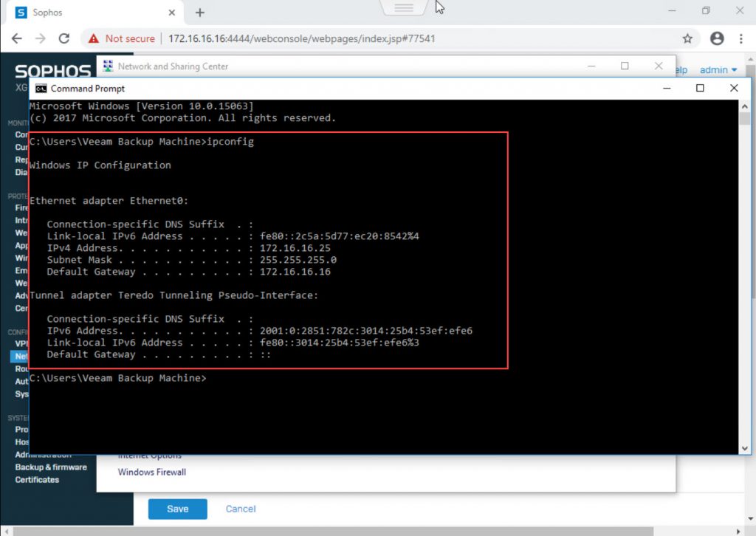The height and width of the screenshot is (536, 756).
Task: Close the Command Prompt window
Action: (x=734, y=88)
